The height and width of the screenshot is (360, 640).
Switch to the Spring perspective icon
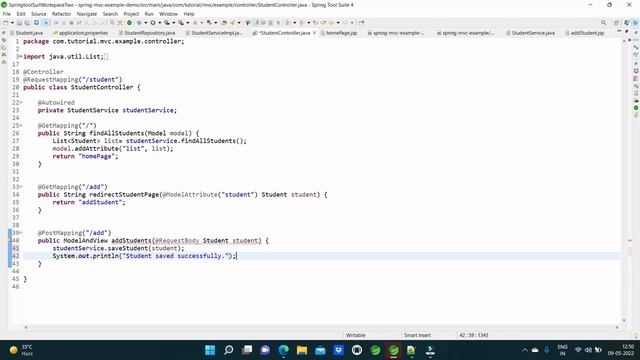pos(635,23)
